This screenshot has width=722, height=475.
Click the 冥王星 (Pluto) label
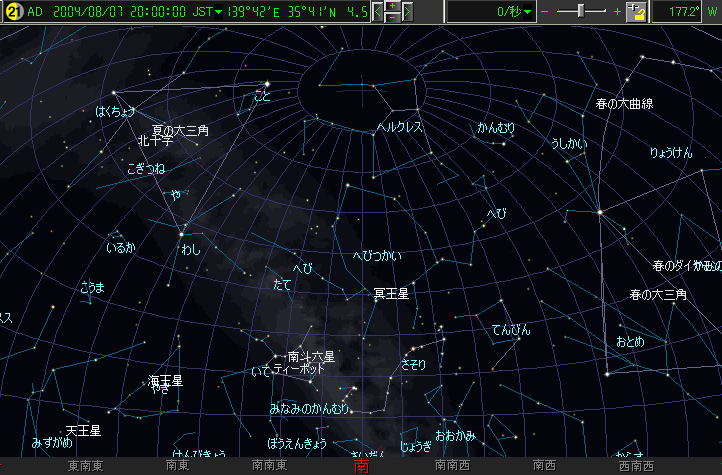point(391,294)
